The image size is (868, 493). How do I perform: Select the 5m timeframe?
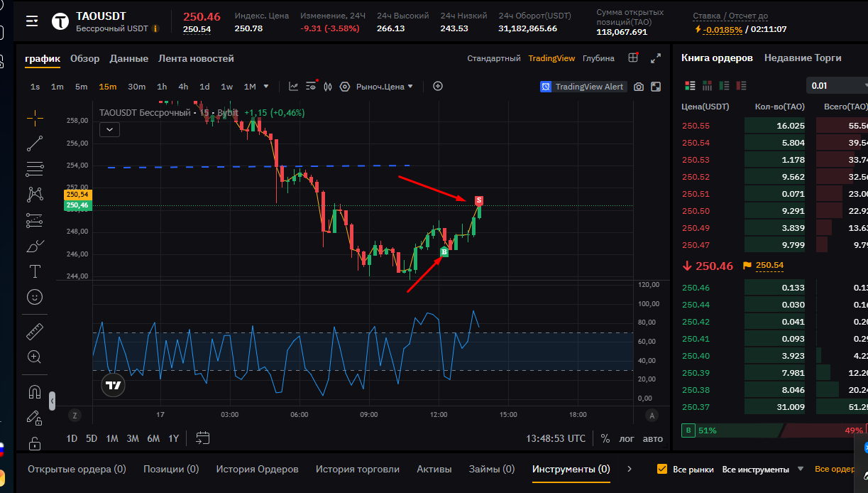81,87
